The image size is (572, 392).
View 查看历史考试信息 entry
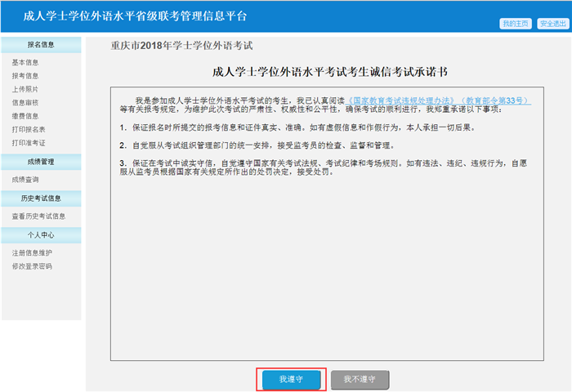38,216
